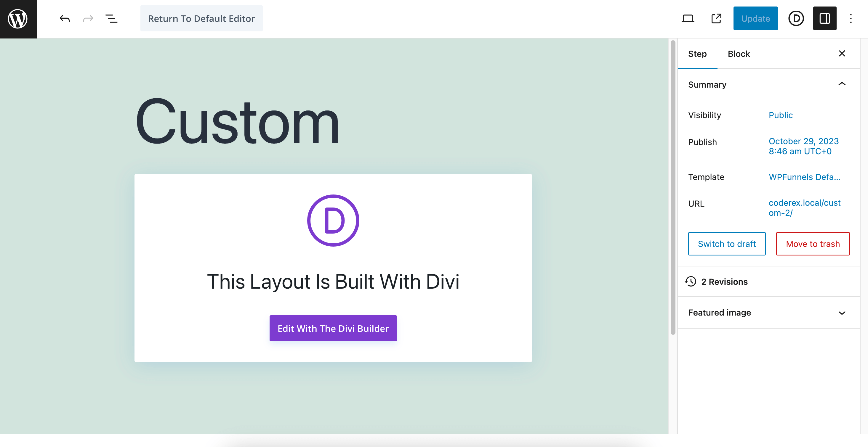Close the settings sidebar
This screenshot has width=868, height=447.
coord(842,54)
